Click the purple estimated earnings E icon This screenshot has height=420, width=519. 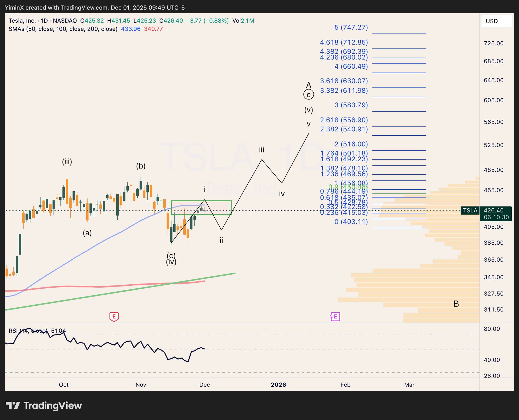335,316
